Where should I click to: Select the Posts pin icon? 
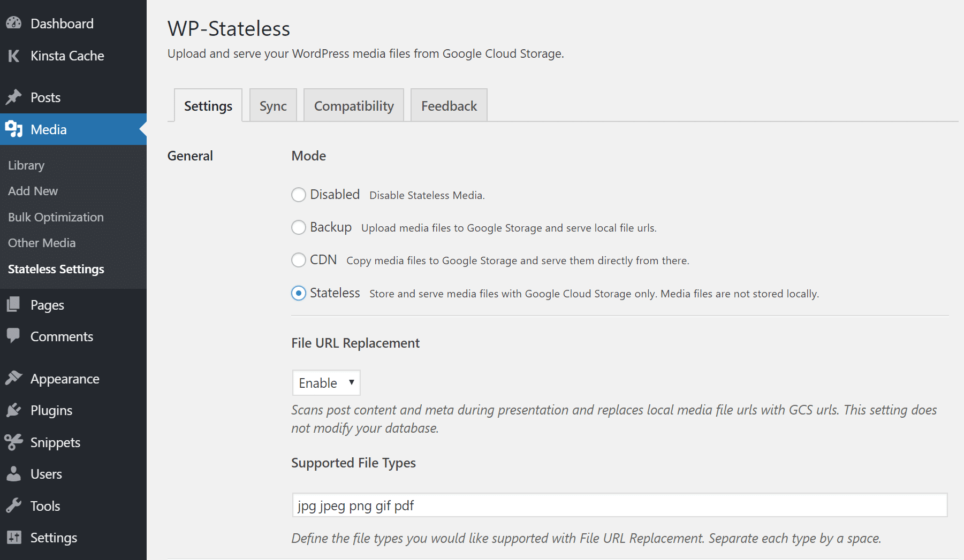tap(14, 97)
